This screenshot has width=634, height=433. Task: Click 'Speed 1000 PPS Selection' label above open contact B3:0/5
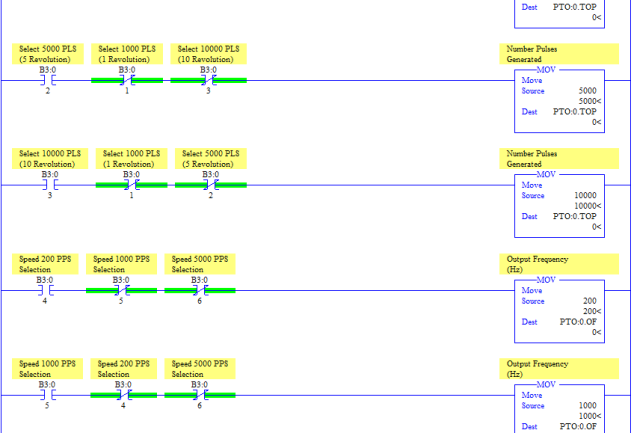click(x=47, y=369)
